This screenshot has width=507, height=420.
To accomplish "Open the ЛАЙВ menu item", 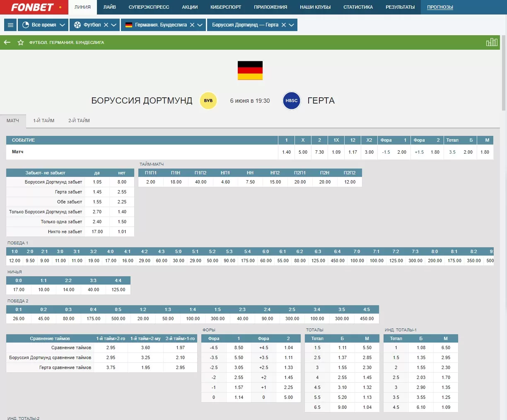I will point(109,7).
